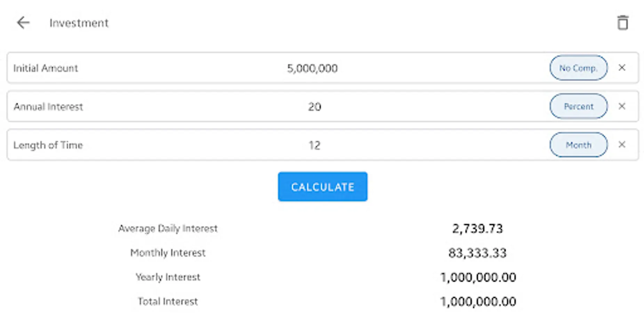644x313 pixels.
Task: Select the Yearly Interest result value
Action: click(478, 277)
